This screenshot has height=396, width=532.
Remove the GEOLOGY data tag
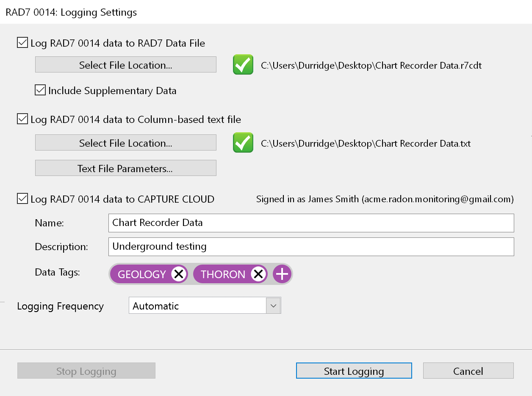[x=179, y=274]
